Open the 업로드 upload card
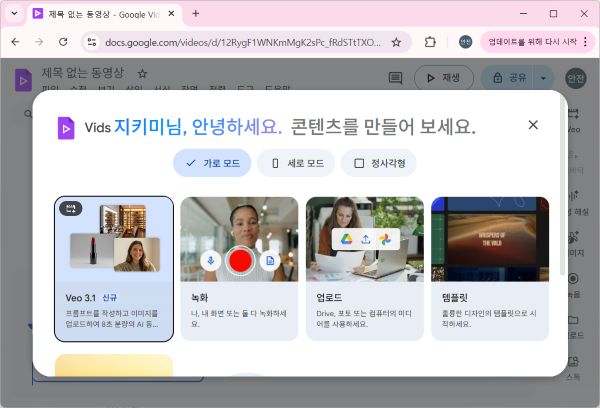Image resolution: width=600 pixels, height=408 pixels. coord(365,269)
